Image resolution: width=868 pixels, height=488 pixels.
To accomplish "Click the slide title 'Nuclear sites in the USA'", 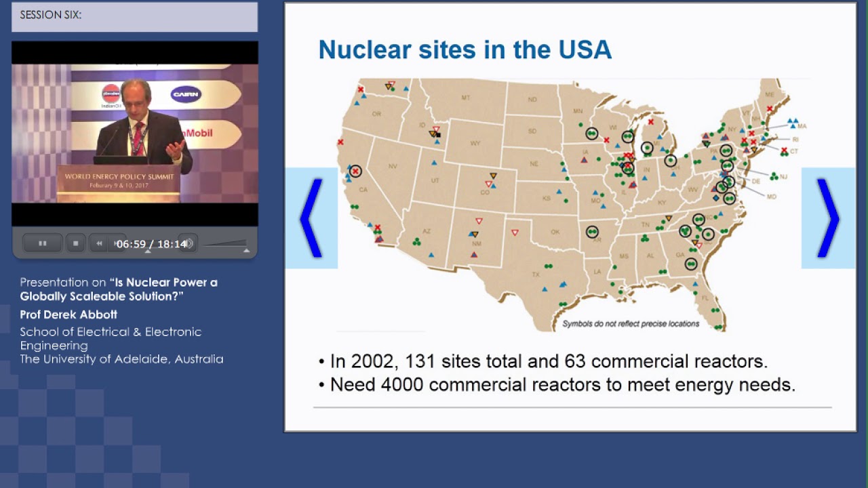I will (465, 49).
